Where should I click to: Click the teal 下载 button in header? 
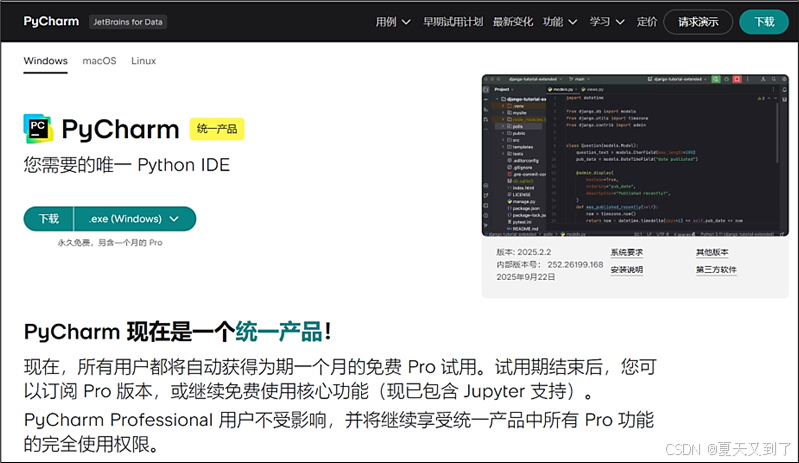(764, 22)
